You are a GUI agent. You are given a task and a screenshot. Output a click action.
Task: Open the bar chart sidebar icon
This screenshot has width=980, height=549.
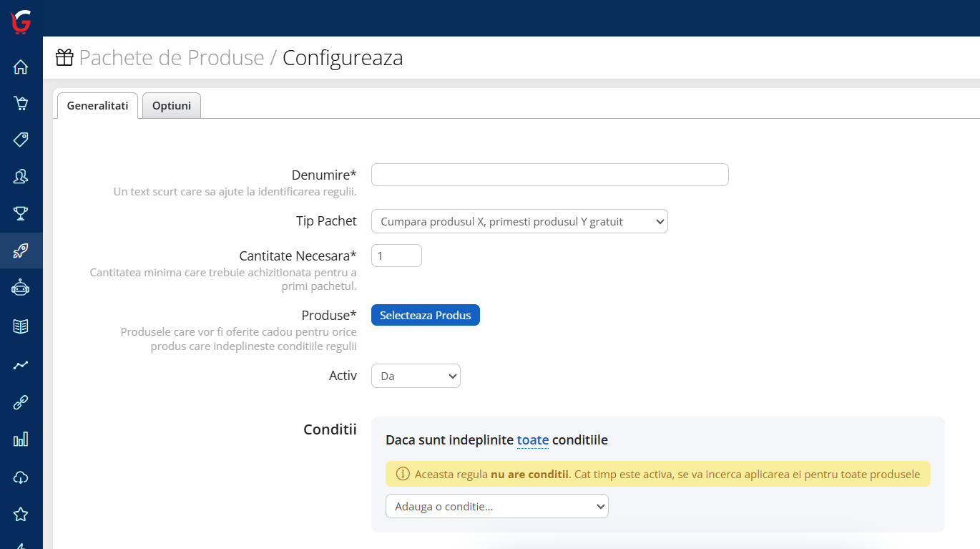21,439
